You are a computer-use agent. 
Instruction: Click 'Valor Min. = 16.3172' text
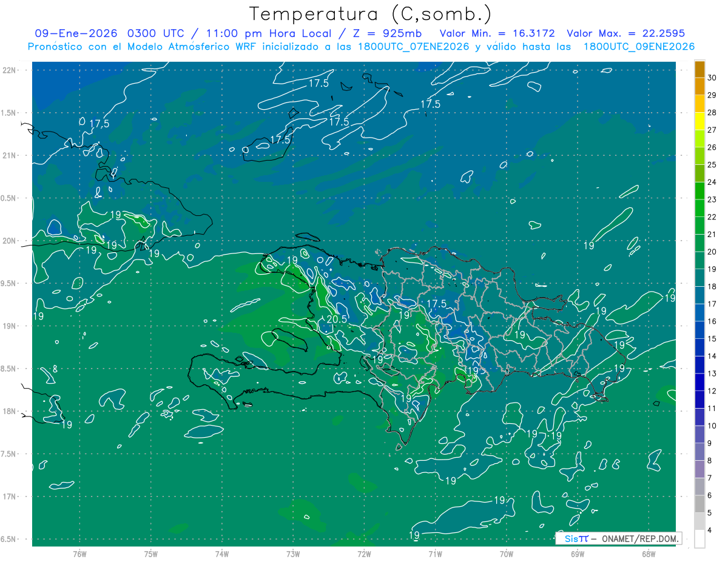tap(497, 33)
